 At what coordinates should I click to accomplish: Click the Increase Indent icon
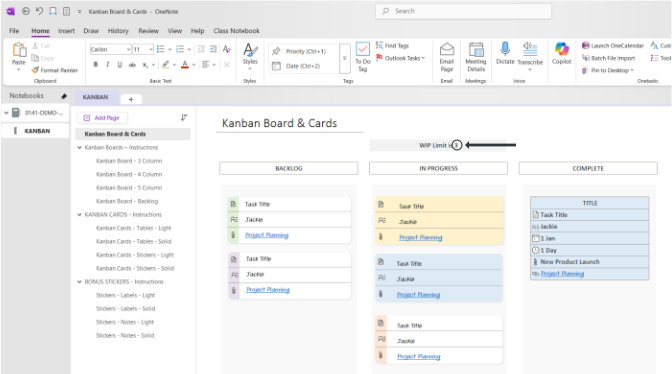213,49
